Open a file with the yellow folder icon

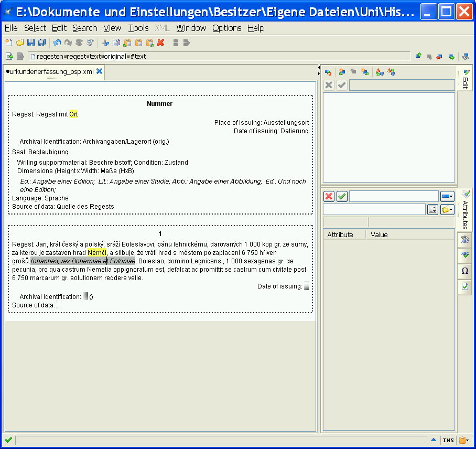(20, 42)
